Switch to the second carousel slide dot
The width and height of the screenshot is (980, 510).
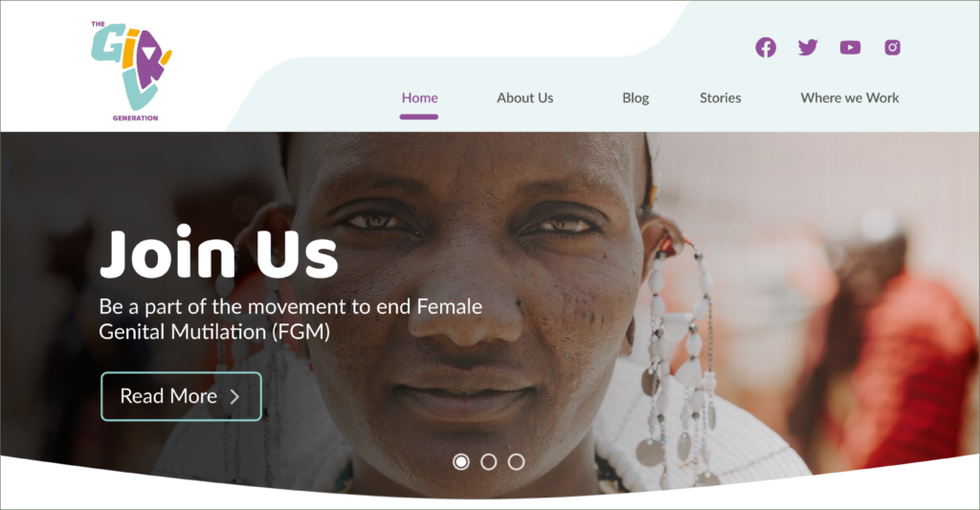(489, 462)
